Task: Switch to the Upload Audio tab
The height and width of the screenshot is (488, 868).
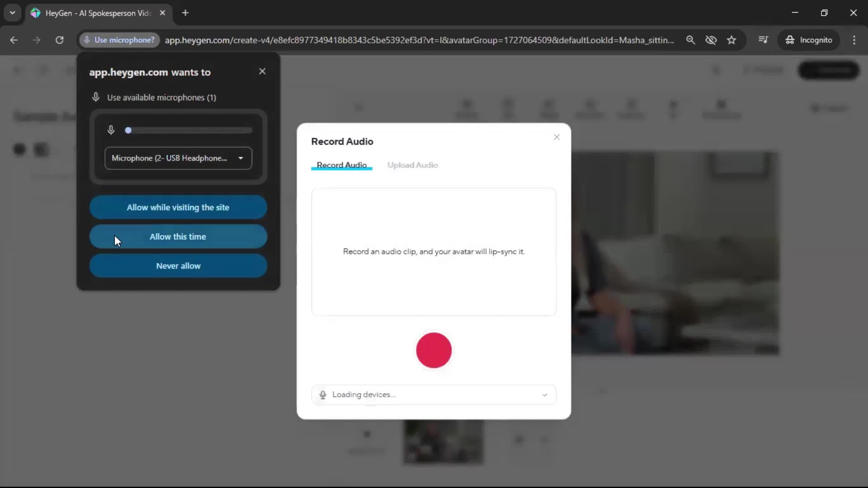Action: (x=412, y=165)
